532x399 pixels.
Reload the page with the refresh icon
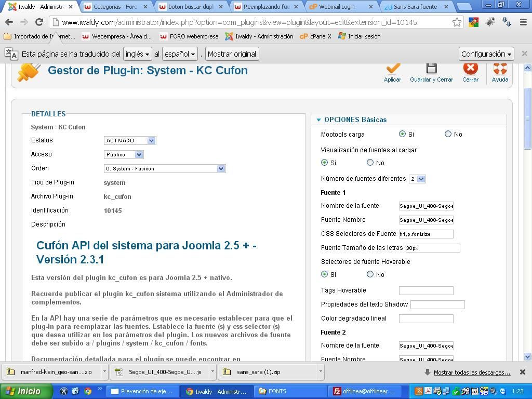39,22
